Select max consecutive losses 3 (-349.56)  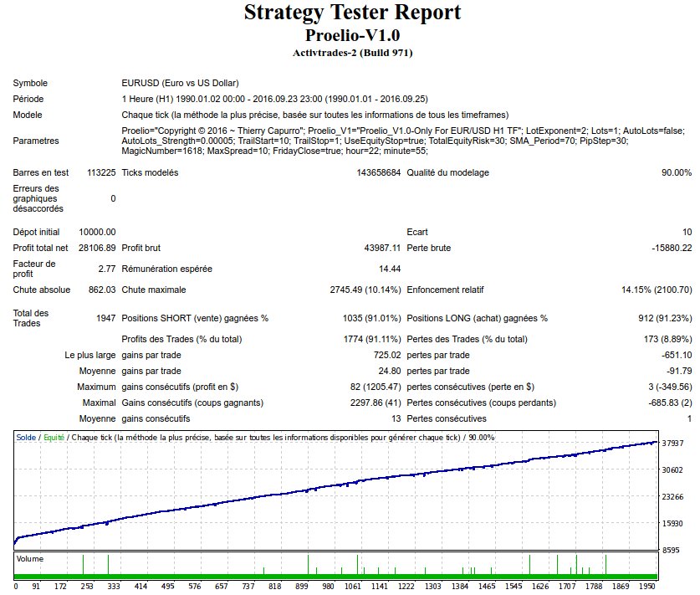pos(670,387)
